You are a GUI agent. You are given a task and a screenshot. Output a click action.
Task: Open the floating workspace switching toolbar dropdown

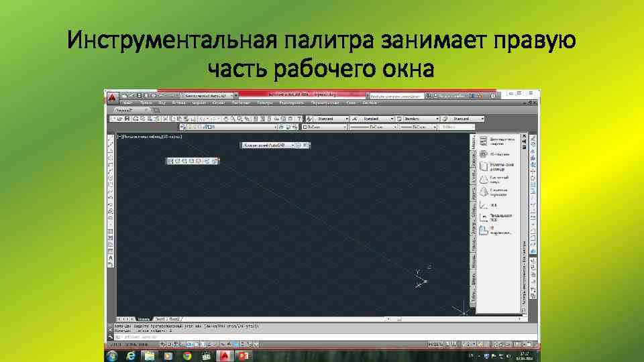click(268, 145)
